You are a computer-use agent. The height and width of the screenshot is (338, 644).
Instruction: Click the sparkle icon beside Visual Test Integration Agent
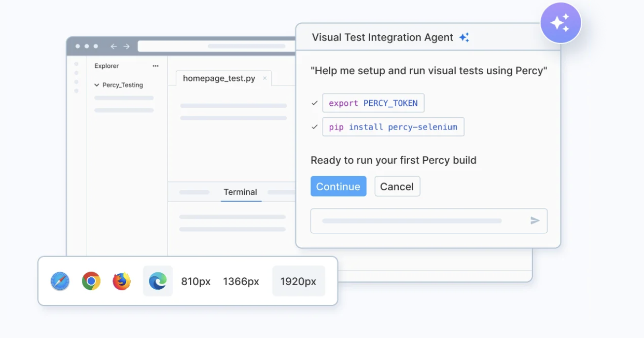coord(464,37)
